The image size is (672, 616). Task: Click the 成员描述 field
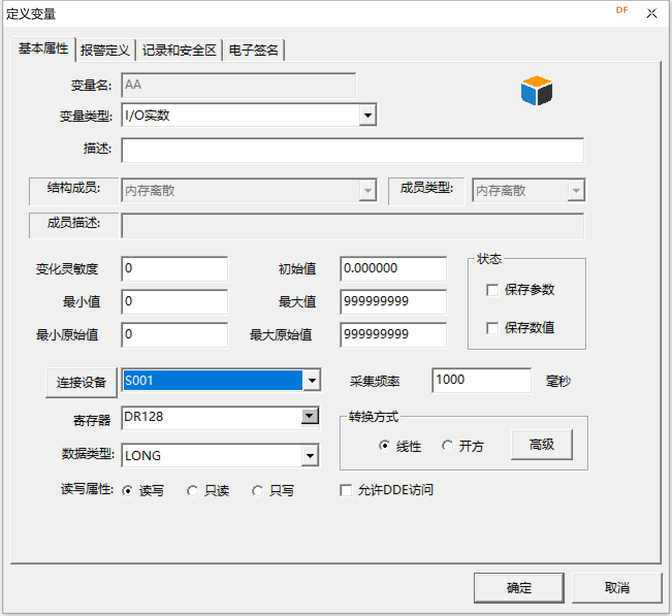[x=353, y=226]
